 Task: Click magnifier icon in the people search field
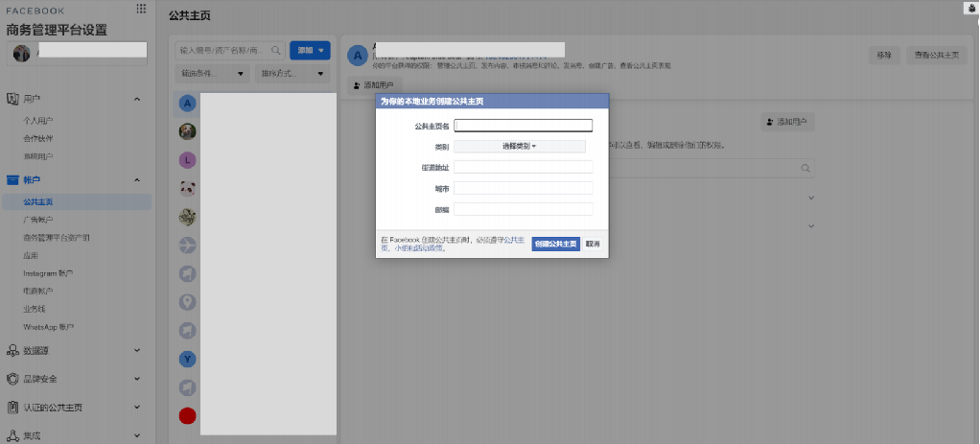[x=805, y=168]
